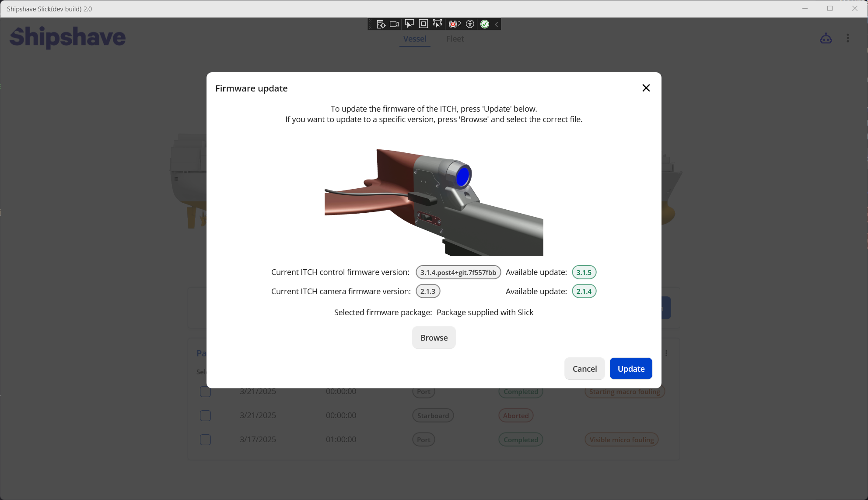
Task: Open the vertical dots menu top right
Action: [x=847, y=39]
